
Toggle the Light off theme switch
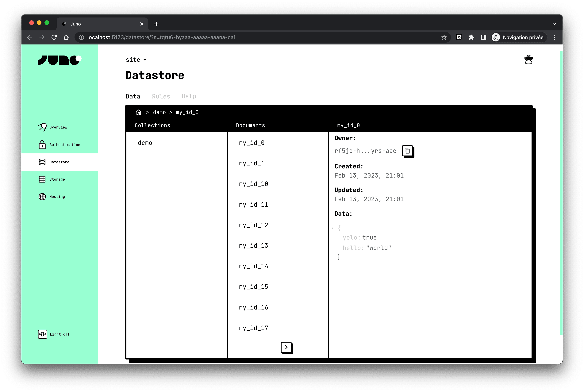(x=42, y=334)
